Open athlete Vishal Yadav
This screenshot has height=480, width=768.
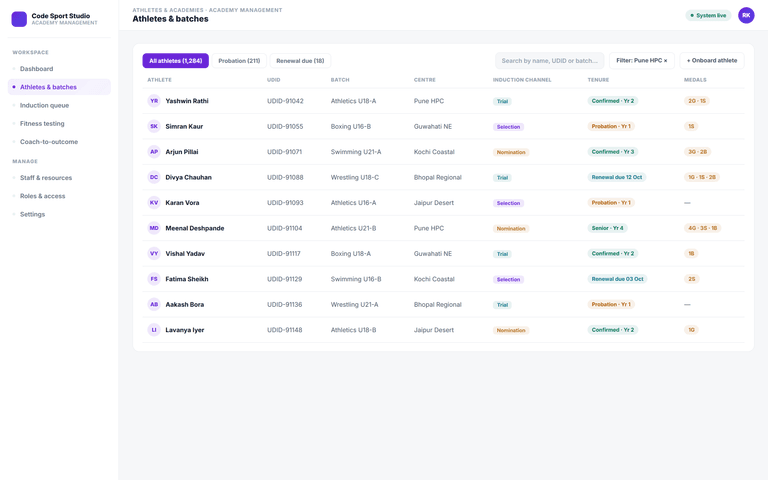185,254
